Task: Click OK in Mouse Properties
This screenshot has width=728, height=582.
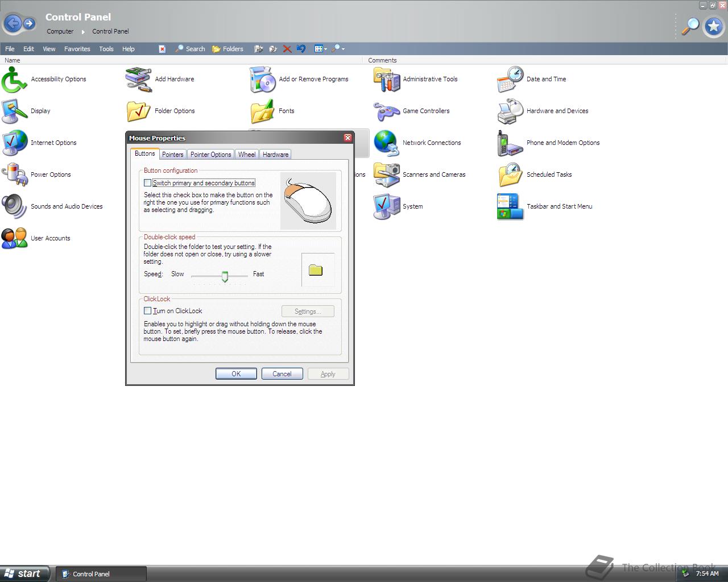Action: [x=236, y=374]
